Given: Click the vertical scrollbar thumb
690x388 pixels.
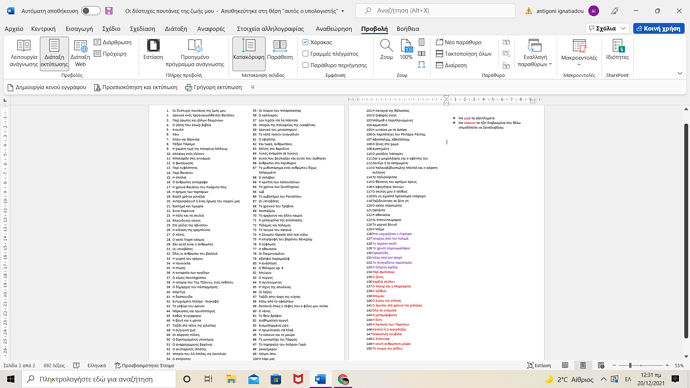Looking at the screenshot, I should click(686, 231).
